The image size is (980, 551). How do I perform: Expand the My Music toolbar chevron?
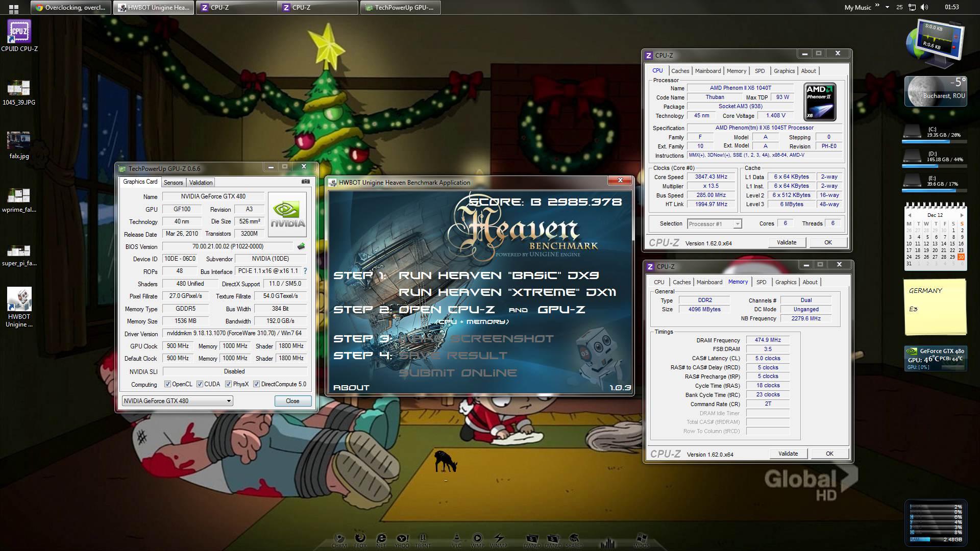point(877,6)
